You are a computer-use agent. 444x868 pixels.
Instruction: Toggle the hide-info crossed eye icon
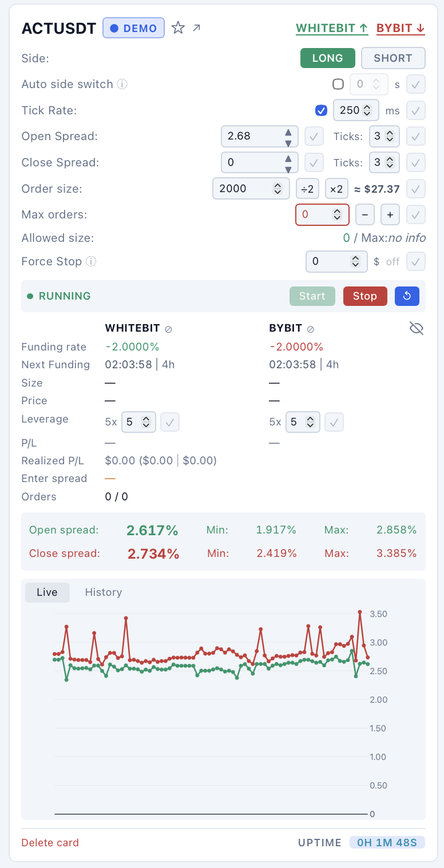click(417, 328)
